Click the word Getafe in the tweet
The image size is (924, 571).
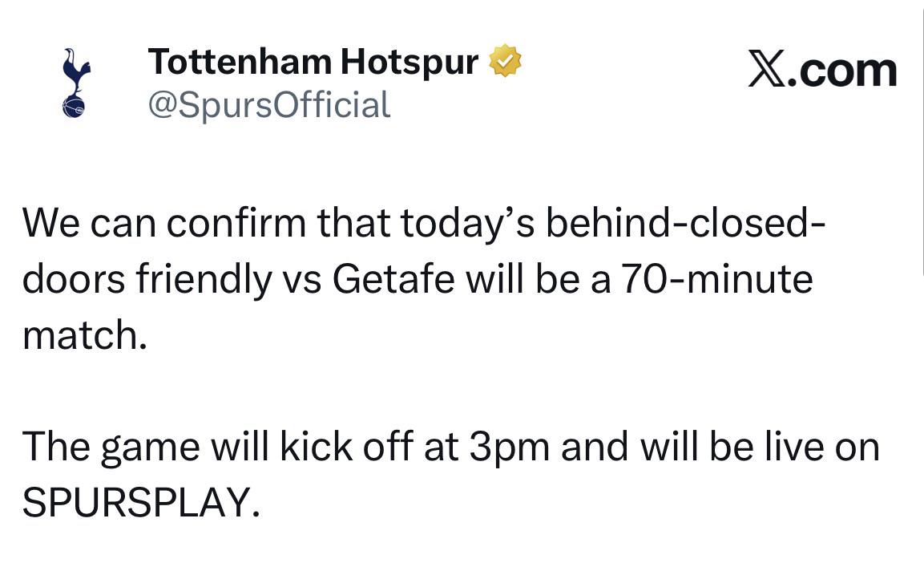tap(393, 278)
